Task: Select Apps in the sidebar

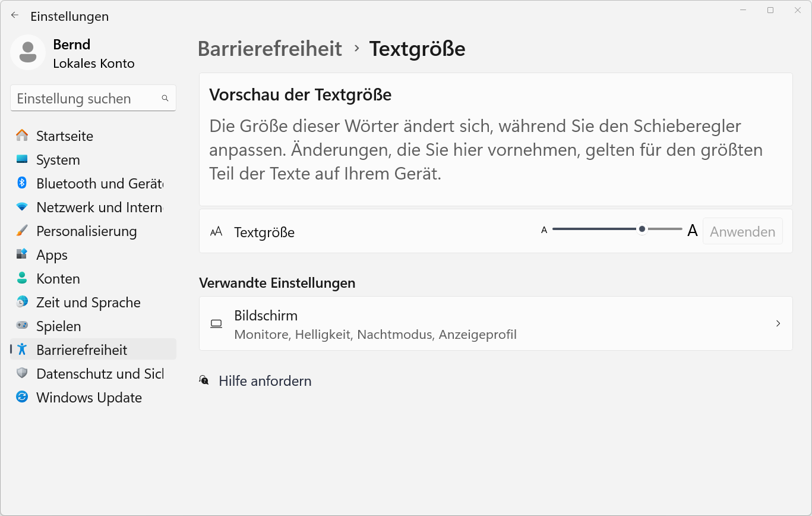Action: pyautogui.click(x=52, y=255)
